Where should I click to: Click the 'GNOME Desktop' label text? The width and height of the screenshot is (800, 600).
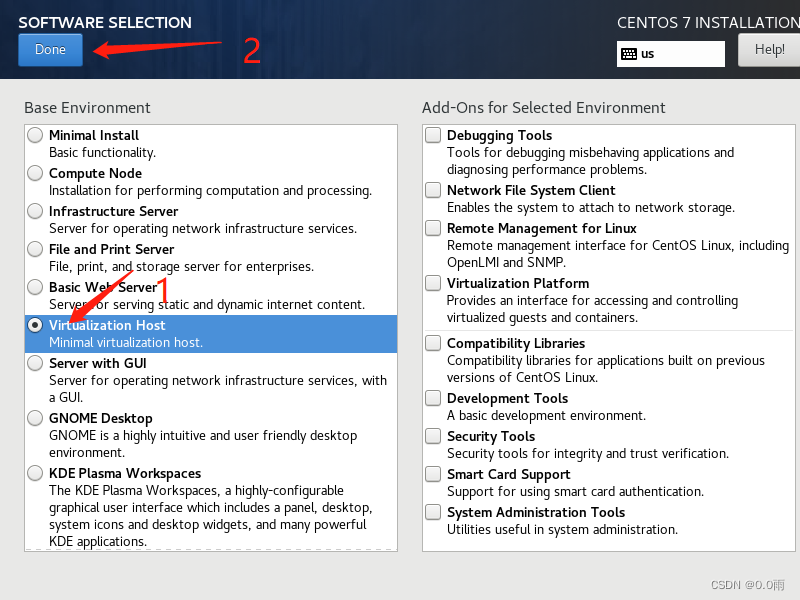point(101,418)
